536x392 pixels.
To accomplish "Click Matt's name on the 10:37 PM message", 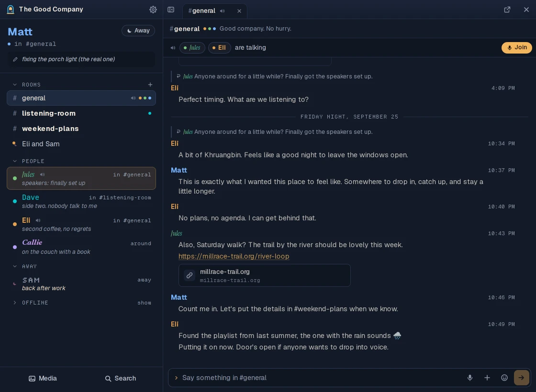I will click(179, 170).
